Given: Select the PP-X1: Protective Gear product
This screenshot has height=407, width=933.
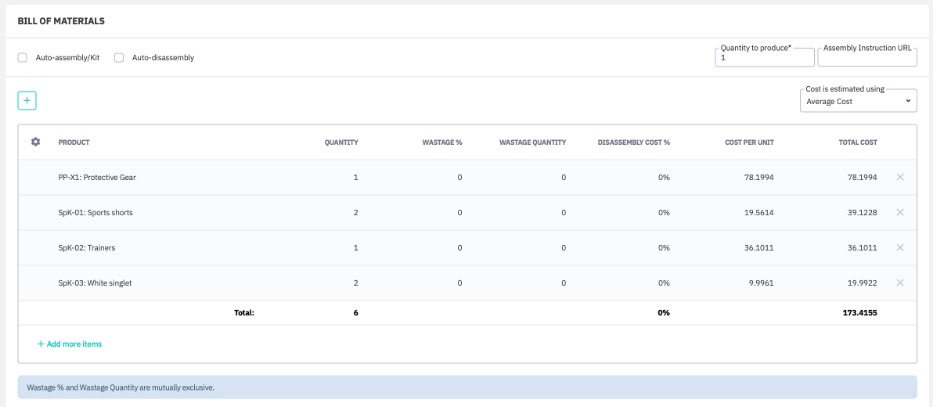Looking at the screenshot, I should tap(97, 177).
